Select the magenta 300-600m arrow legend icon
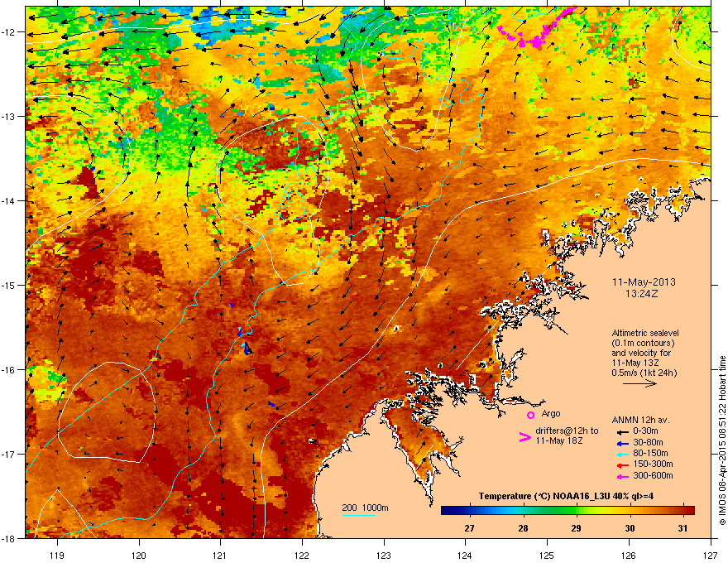Screen dimensions: 728x563 (x=622, y=476)
